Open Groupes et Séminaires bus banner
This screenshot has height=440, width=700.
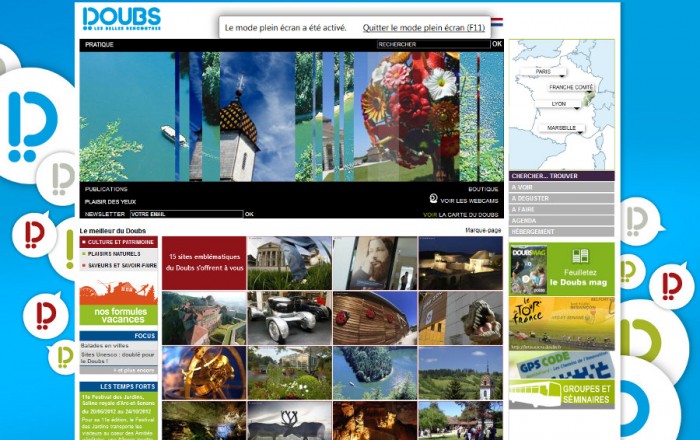tap(561, 394)
